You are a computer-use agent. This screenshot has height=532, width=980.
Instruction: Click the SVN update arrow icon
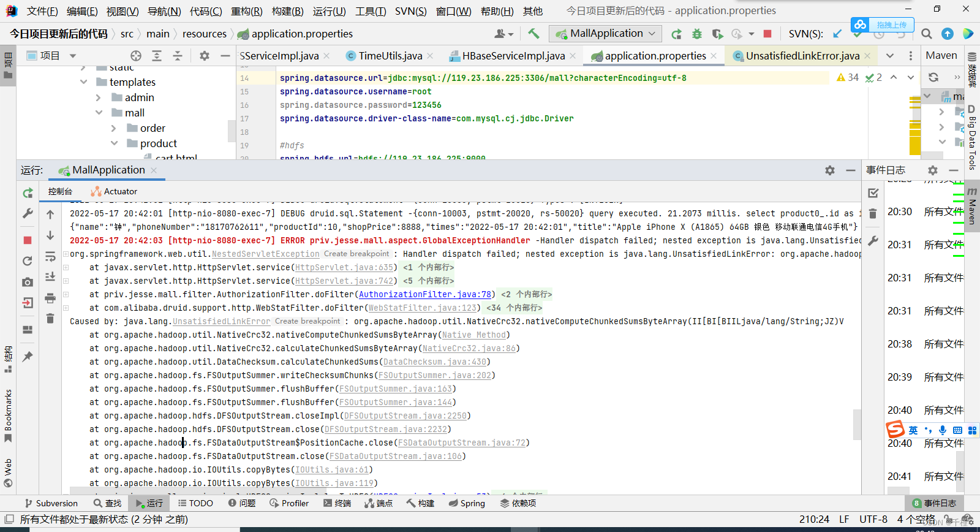click(x=837, y=34)
